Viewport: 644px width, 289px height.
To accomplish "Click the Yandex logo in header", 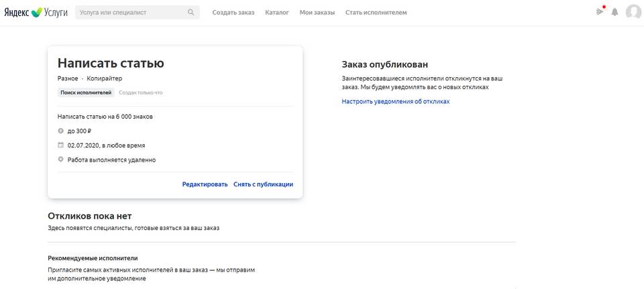I will [x=17, y=12].
